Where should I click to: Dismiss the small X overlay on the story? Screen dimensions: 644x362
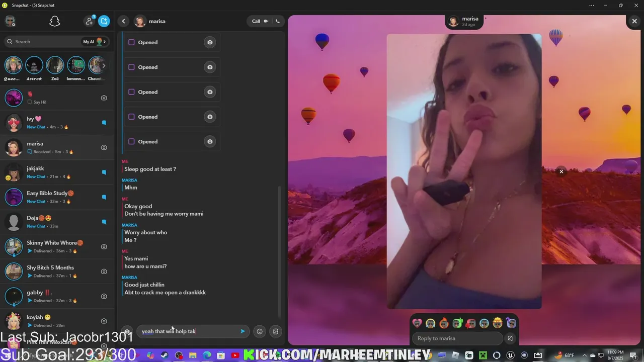(x=561, y=171)
